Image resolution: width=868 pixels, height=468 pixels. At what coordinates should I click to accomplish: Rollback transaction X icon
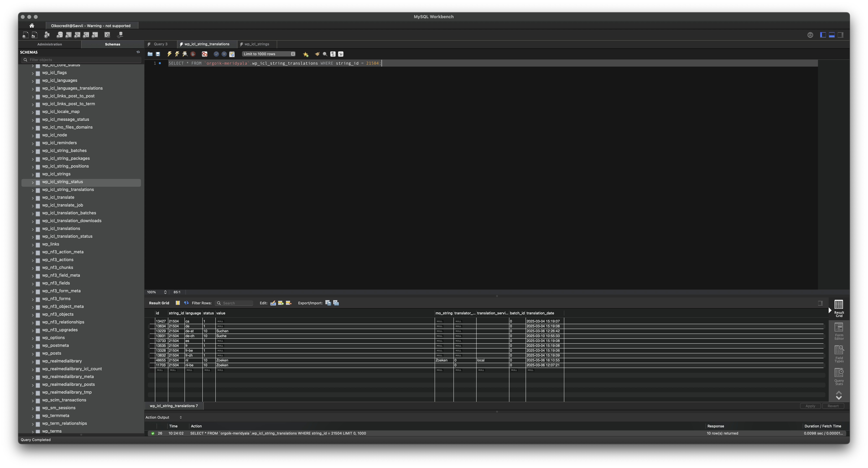pyautogui.click(x=224, y=54)
